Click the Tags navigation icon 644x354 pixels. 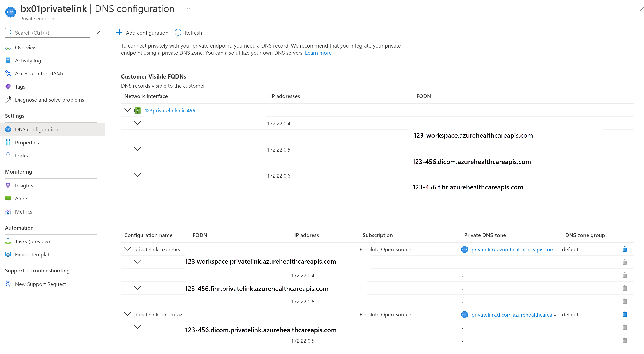point(8,86)
